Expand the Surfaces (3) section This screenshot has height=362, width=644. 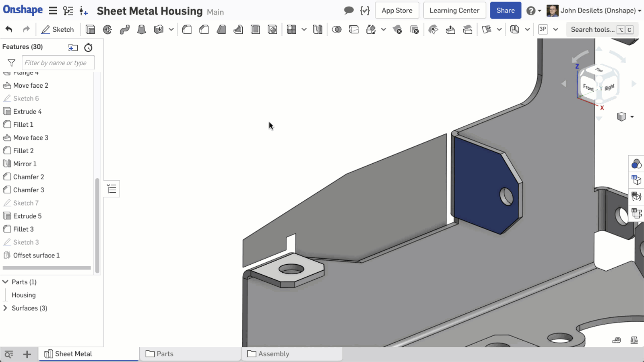pyautogui.click(x=6, y=308)
